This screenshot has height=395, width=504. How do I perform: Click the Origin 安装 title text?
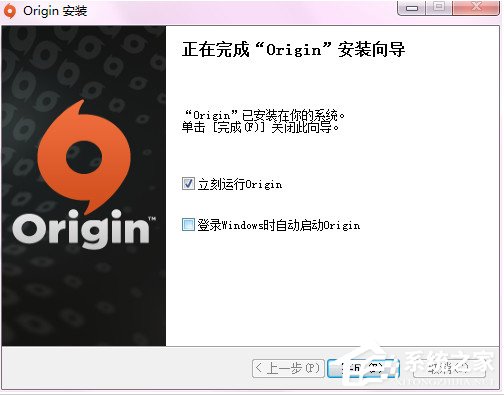[x=55, y=11]
